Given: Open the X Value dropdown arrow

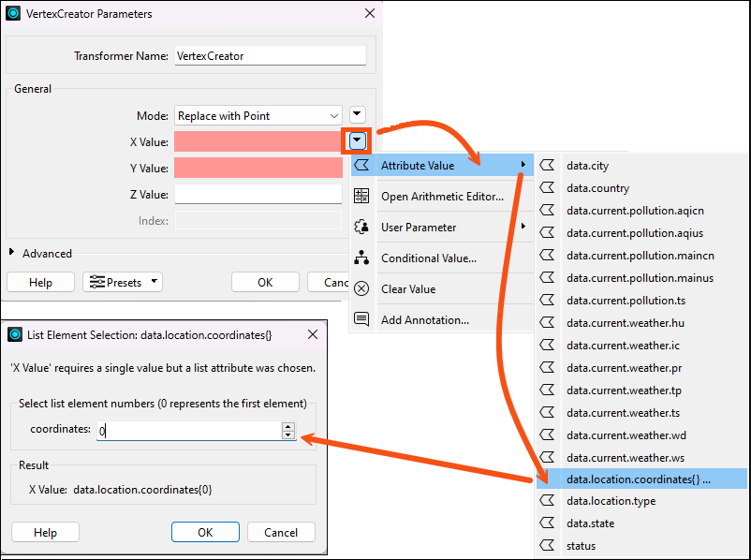Looking at the screenshot, I should coord(357,141).
